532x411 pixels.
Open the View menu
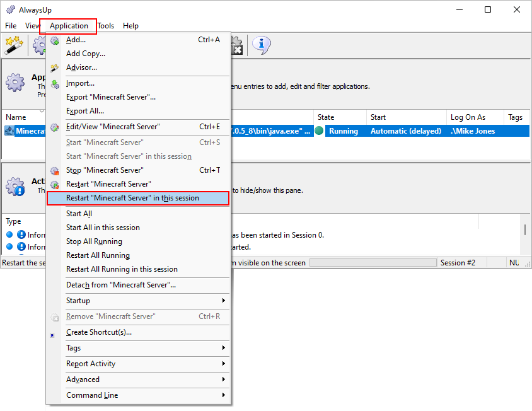coord(32,26)
